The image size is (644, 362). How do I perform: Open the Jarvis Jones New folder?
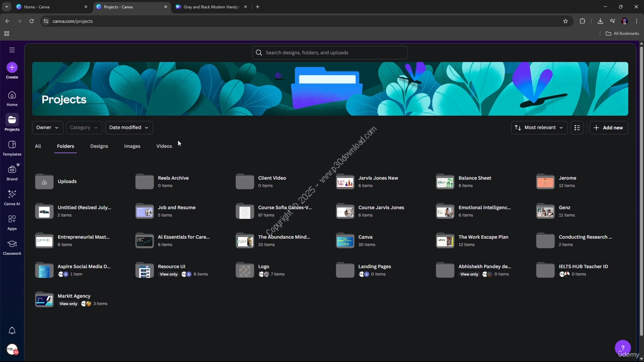point(367,182)
